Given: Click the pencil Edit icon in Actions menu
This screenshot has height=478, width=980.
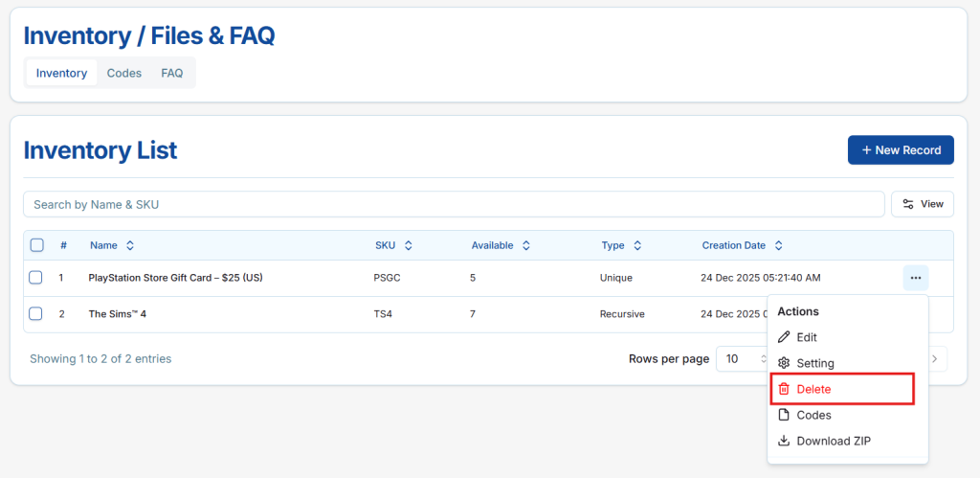Looking at the screenshot, I should pos(784,337).
